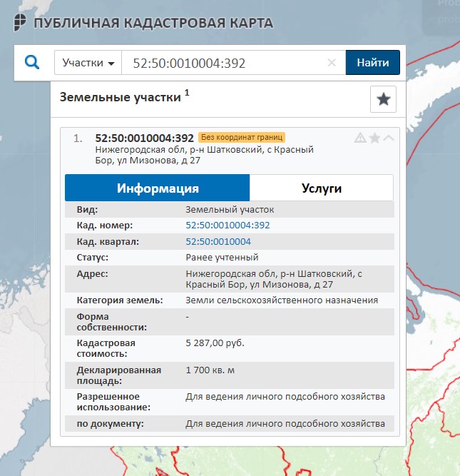This screenshot has height=476, width=460.
Task: Click the warning triangle icon in result
Action: (x=360, y=138)
